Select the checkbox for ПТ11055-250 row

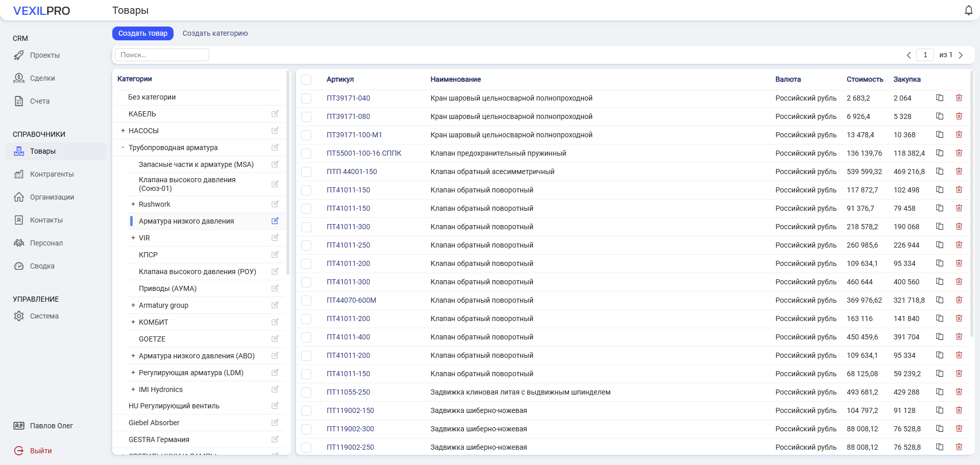(x=306, y=393)
